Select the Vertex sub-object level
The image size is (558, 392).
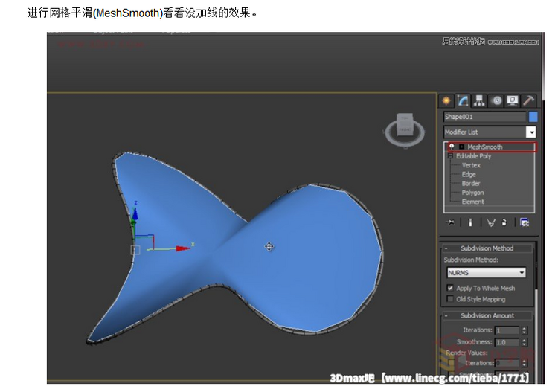point(471,165)
